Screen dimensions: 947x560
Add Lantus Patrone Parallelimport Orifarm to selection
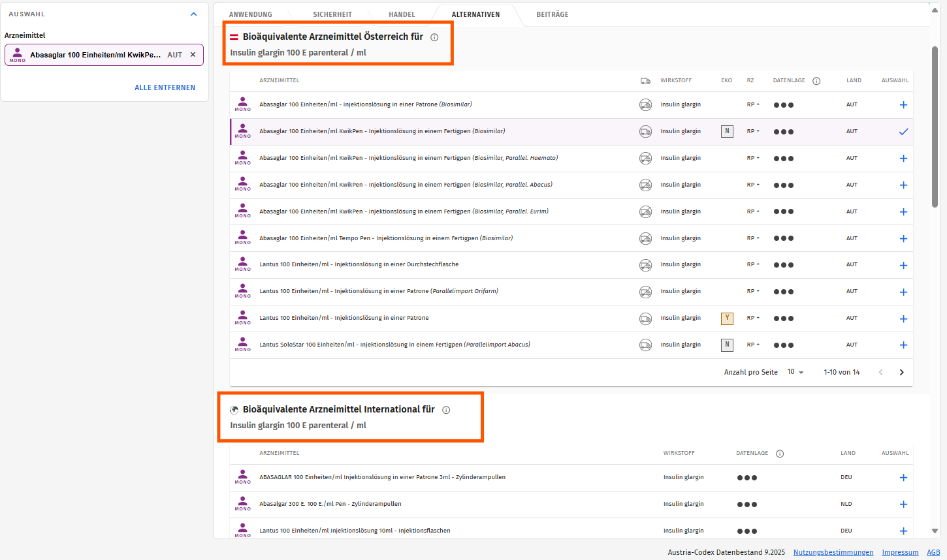click(x=903, y=292)
